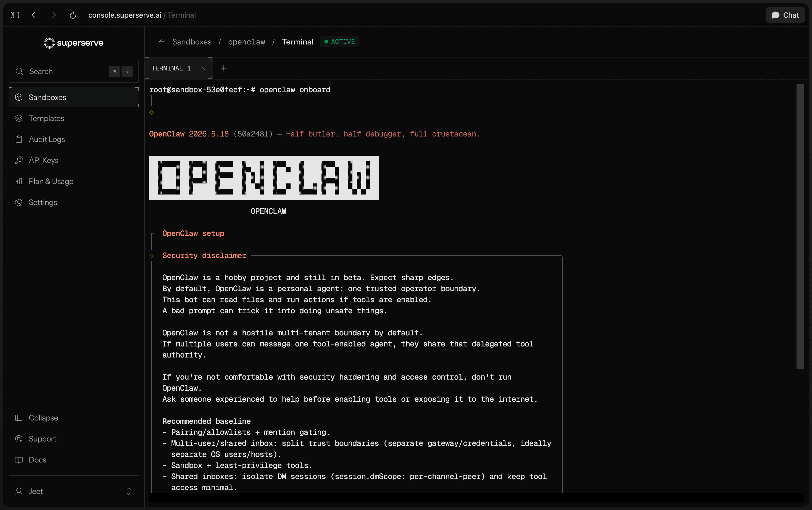Screen dimensions: 812x510
Task: Click the Plan & Usage chart icon
Action: (19, 181)
